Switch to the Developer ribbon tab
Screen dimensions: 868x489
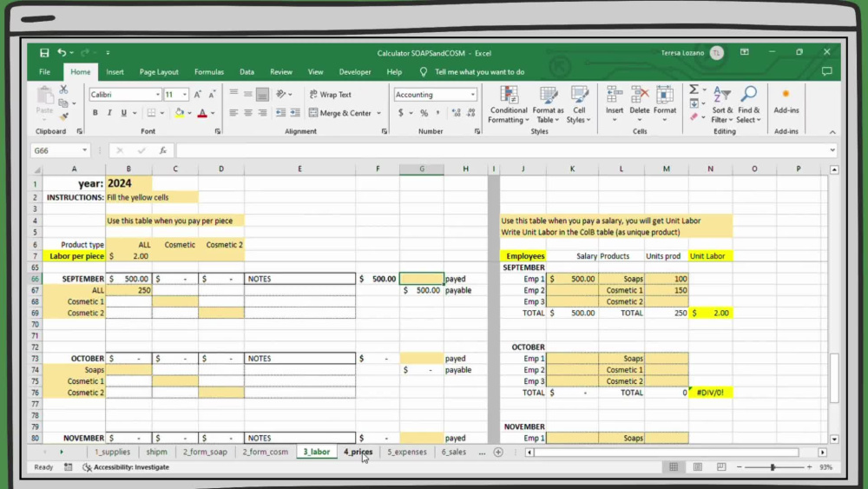click(355, 72)
